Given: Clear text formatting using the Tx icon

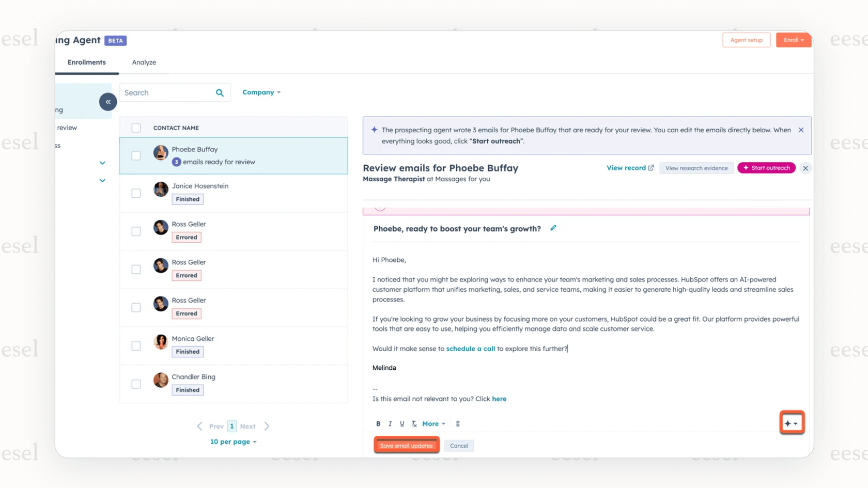Looking at the screenshot, I should 414,423.
